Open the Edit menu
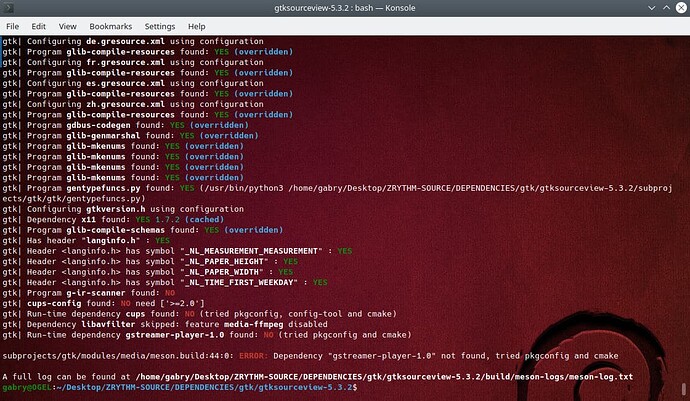 pos(38,26)
